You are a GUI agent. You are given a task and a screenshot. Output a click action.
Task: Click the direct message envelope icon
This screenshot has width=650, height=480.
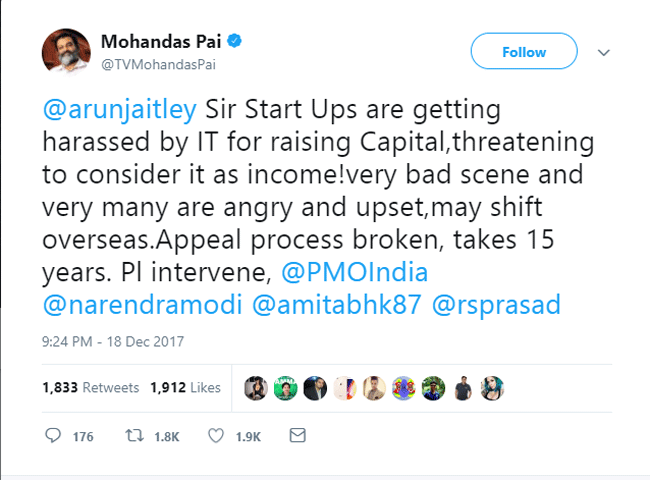296,436
